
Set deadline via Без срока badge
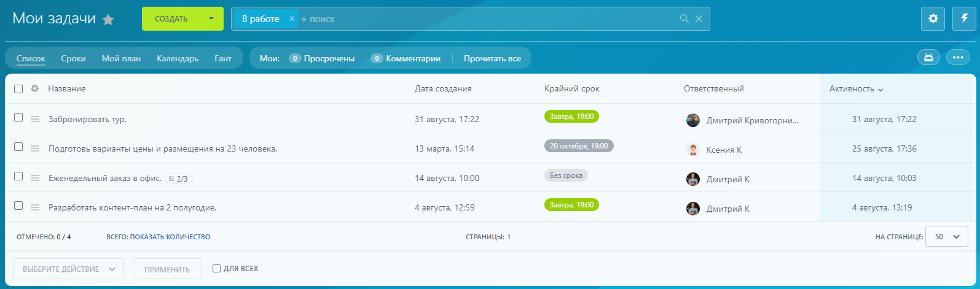tap(566, 175)
